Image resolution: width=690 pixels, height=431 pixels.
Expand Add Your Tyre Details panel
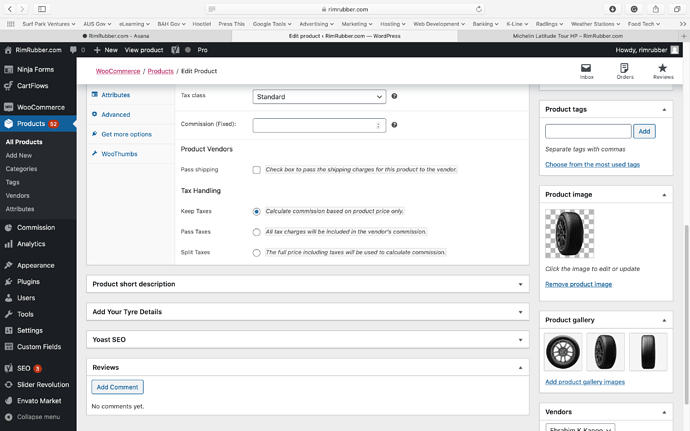pyautogui.click(x=520, y=312)
